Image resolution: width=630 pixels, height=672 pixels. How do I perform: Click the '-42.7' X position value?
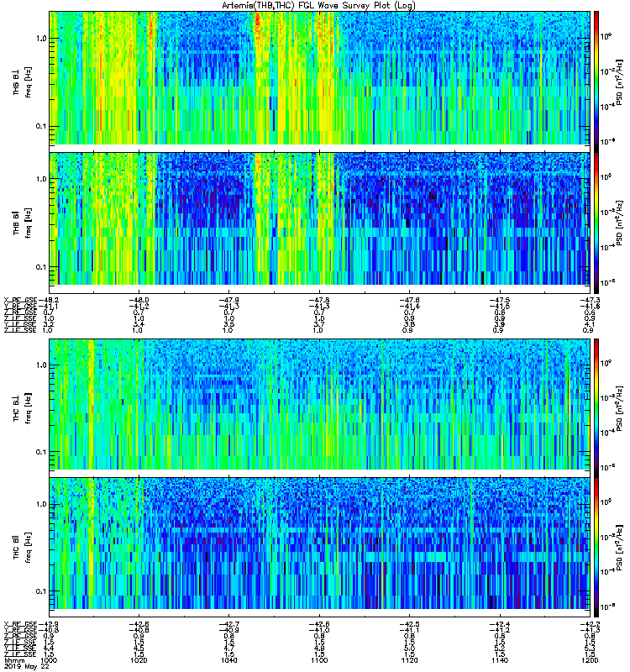point(228,624)
